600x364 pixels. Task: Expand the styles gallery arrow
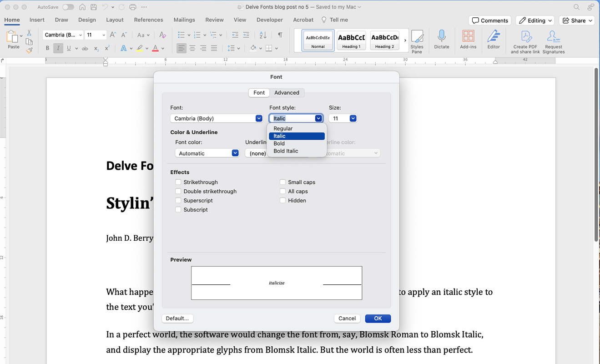click(x=405, y=40)
